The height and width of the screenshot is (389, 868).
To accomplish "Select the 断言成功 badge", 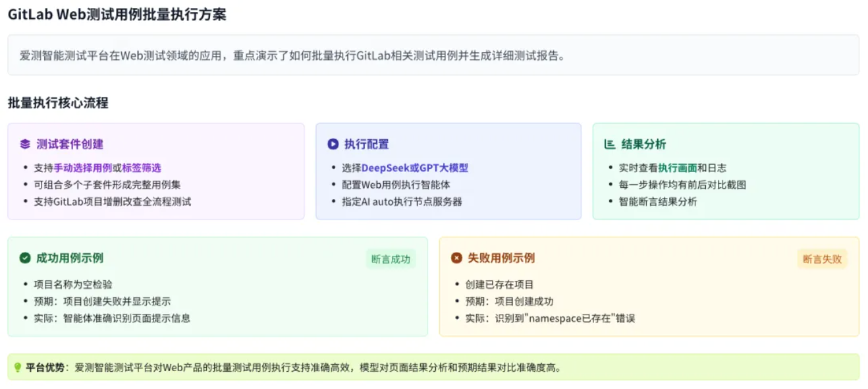I will (391, 259).
